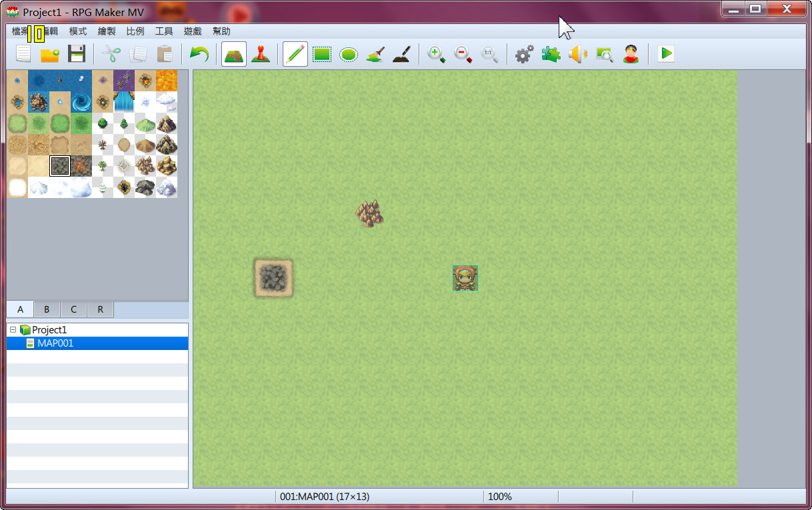
Task: Switch to Event editing mode
Action: click(261, 54)
